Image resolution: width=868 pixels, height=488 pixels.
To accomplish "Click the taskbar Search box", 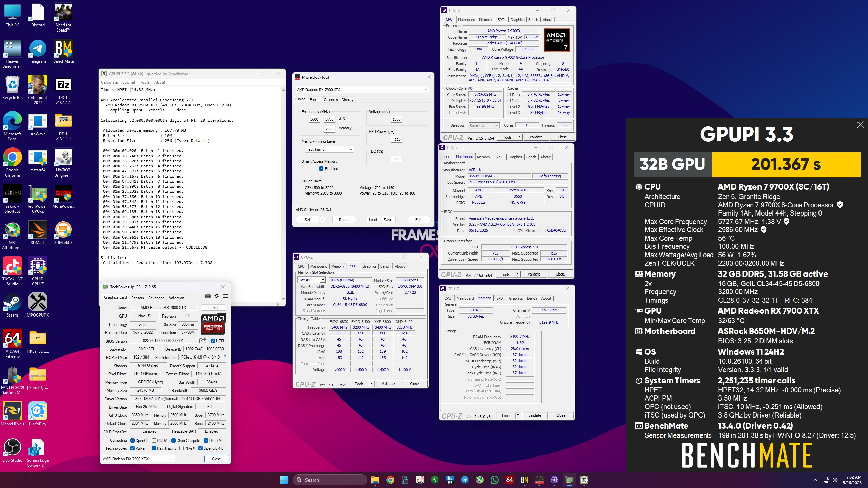I will click(x=330, y=480).
